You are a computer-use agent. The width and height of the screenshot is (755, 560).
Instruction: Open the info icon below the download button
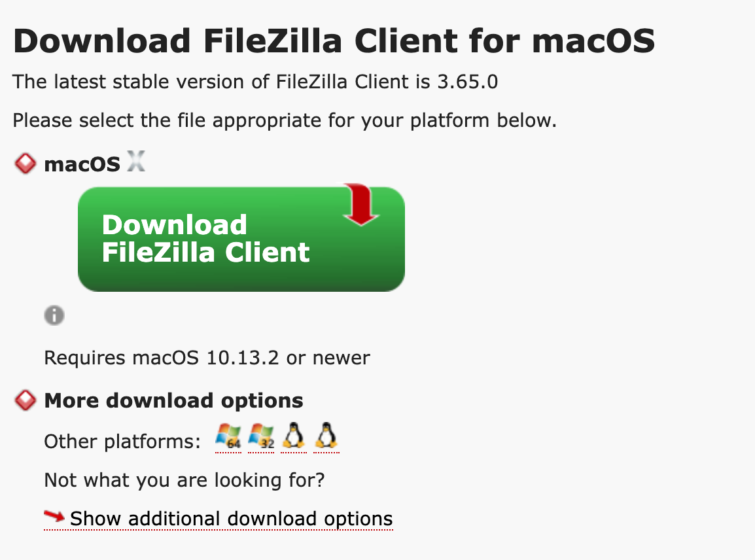click(54, 315)
